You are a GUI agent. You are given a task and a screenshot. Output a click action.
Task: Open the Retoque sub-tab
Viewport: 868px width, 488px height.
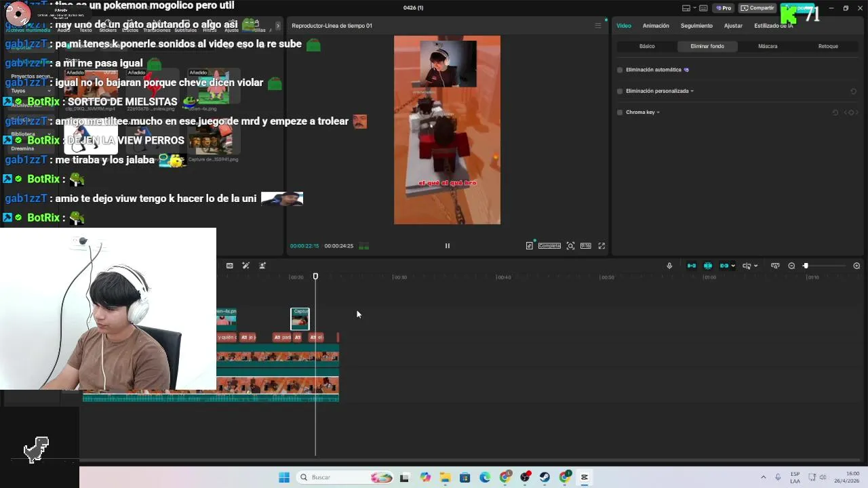coord(828,46)
